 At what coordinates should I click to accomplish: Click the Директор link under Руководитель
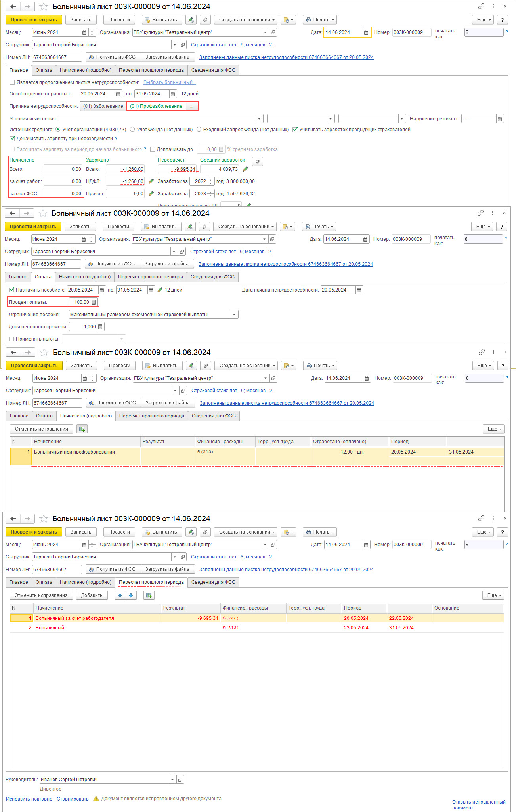click(51, 789)
